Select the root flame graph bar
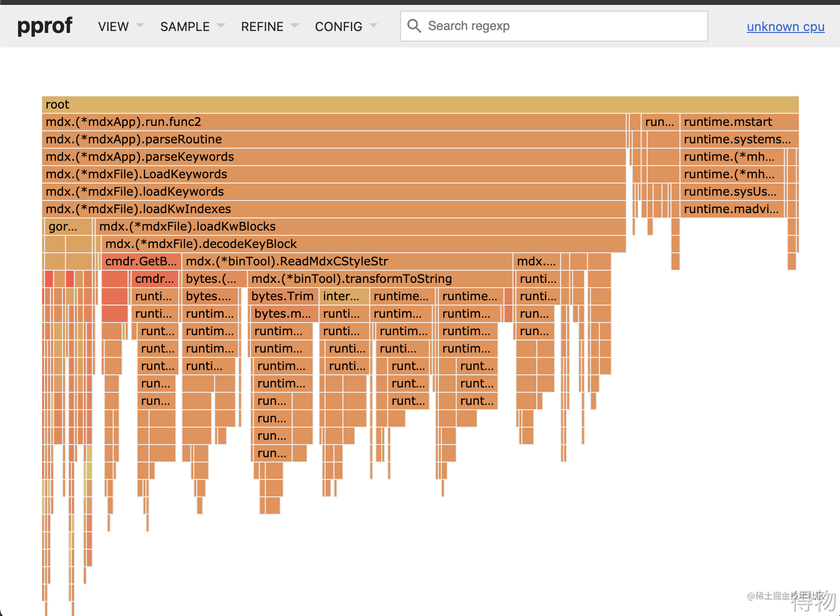This screenshot has width=840, height=616. click(420, 105)
